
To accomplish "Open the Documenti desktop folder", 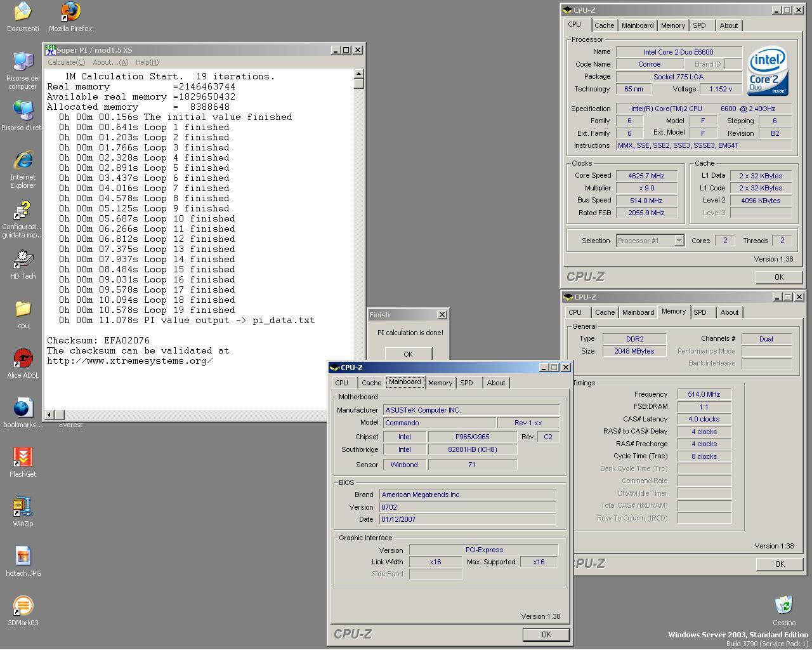I will [23, 17].
